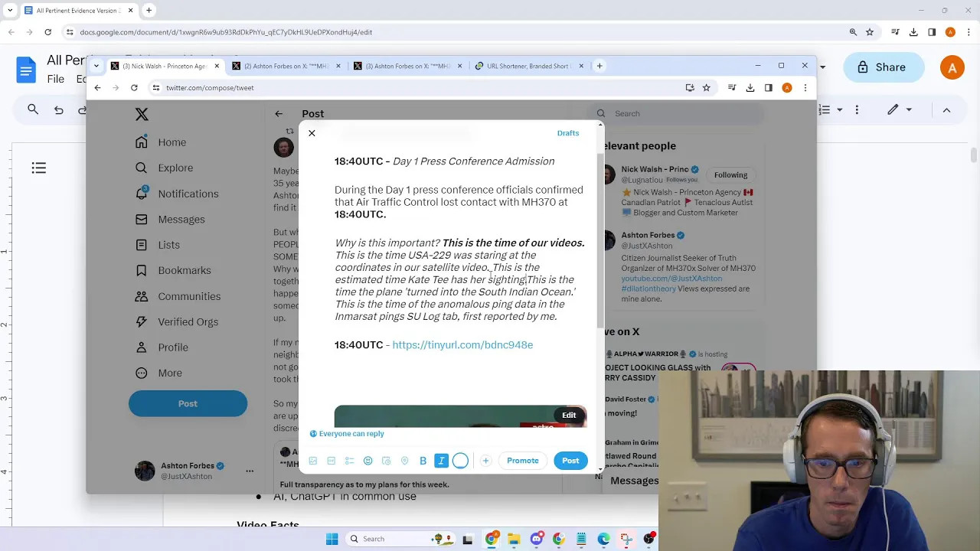Go back in the Twitter browser window
This screenshot has height=551, width=980.
click(97, 88)
